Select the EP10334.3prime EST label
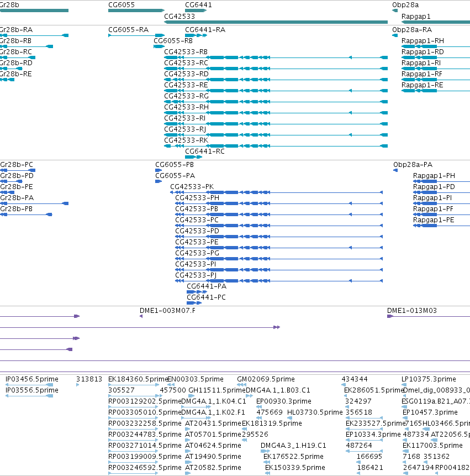Viewport: 470px width, 476px height. [x=373, y=435]
